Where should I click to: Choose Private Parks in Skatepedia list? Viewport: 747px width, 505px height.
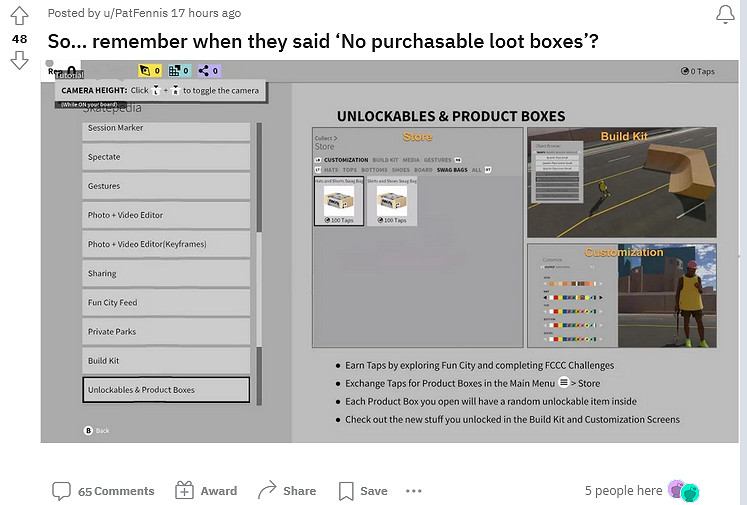click(x=166, y=332)
